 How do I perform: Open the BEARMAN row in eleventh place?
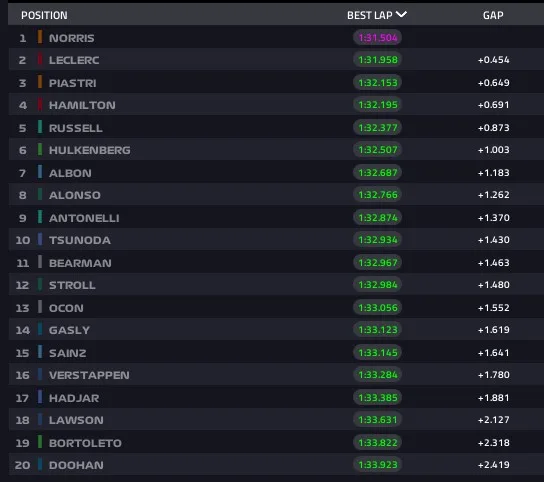pyautogui.click(x=276, y=263)
